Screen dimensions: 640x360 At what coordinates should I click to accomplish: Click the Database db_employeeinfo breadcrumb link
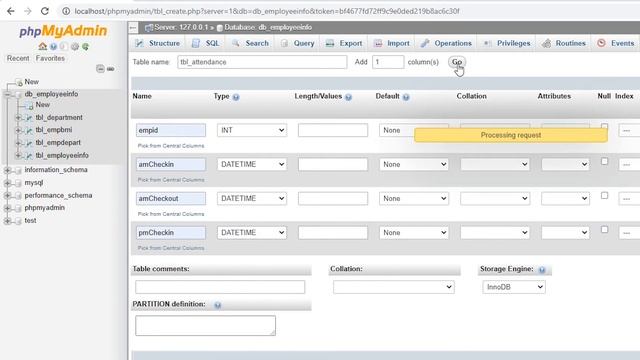point(268,27)
